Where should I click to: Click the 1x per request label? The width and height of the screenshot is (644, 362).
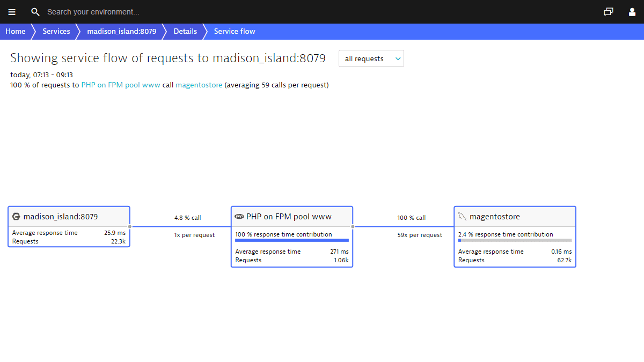[194, 235]
